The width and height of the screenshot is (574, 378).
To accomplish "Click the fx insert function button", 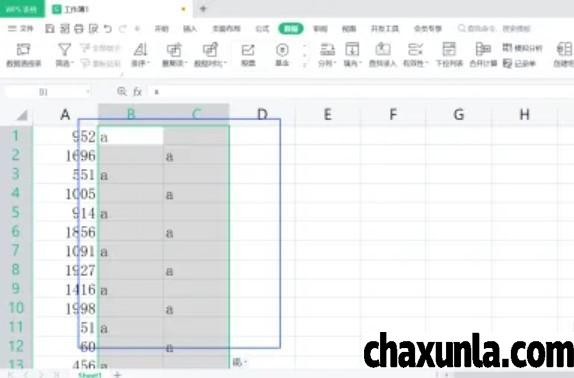I will pyautogui.click(x=138, y=91).
